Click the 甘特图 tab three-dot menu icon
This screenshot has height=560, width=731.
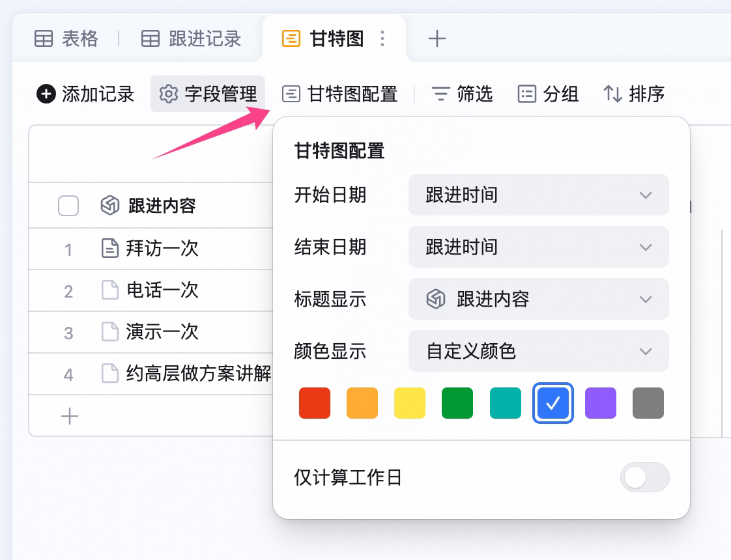pyautogui.click(x=382, y=38)
